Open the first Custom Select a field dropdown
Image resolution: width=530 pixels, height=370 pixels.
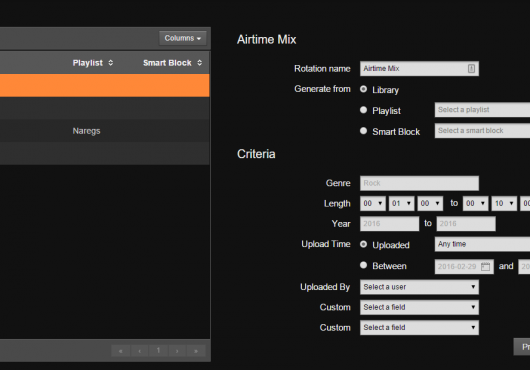coord(419,307)
